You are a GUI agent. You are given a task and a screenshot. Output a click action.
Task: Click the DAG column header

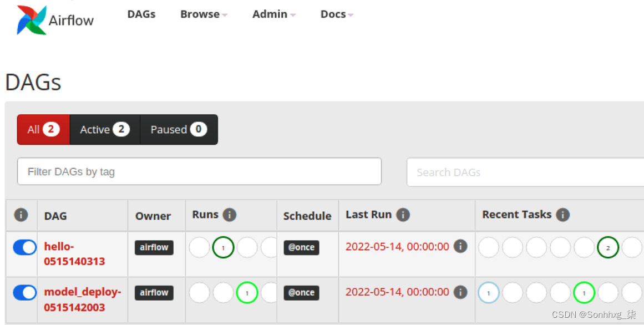coord(55,216)
